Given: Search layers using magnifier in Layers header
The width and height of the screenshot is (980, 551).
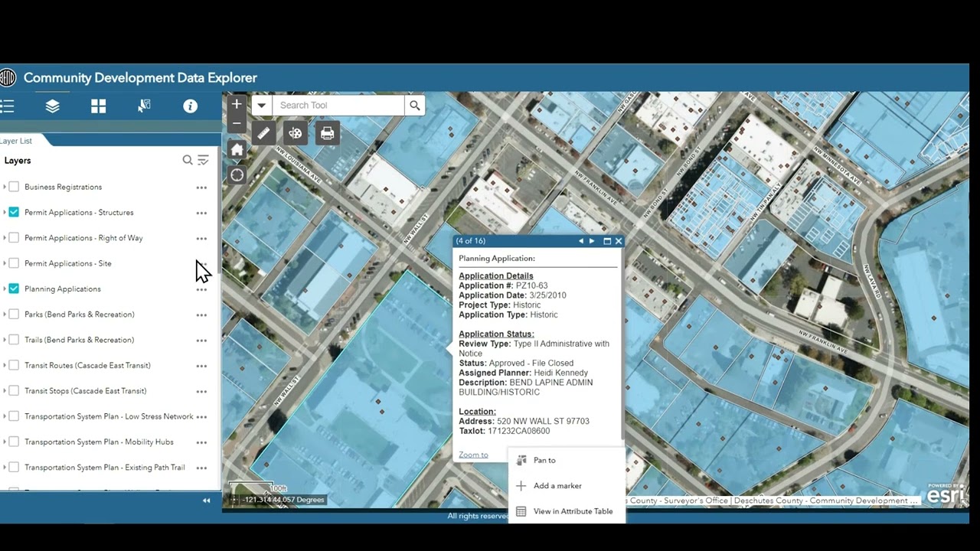Looking at the screenshot, I should [x=188, y=160].
